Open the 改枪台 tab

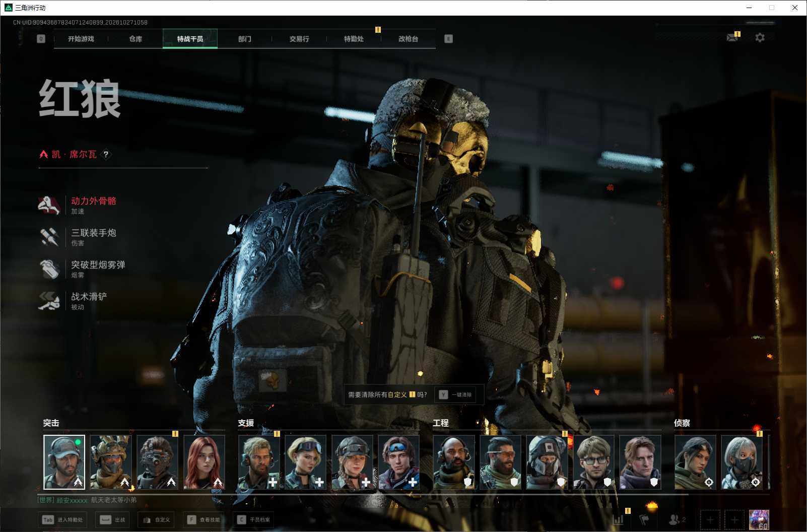(x=408, y=39)
